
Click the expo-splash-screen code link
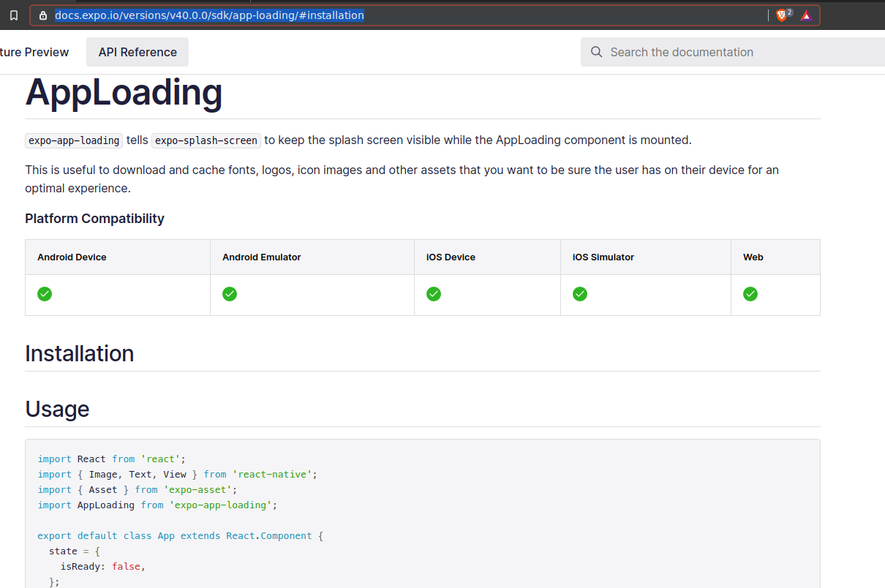tap(206, 140)
